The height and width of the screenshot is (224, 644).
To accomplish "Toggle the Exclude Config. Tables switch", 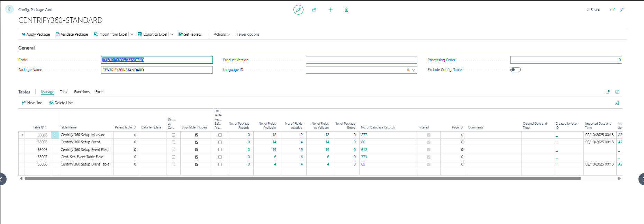I will pos(515,70).
